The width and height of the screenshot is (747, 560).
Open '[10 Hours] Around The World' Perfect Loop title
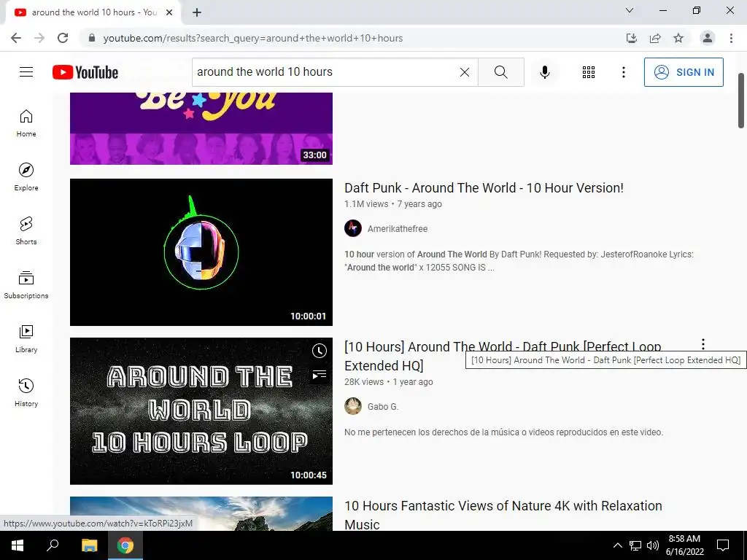pos(503,356)
